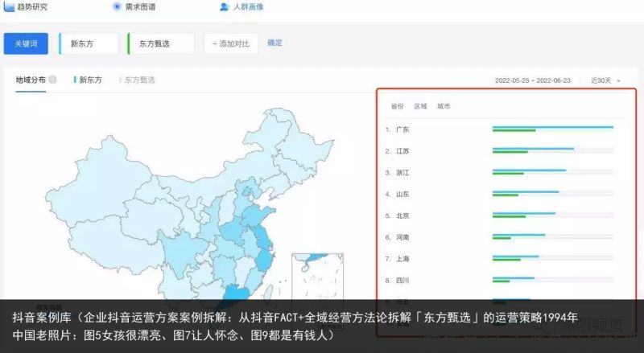Open the 趋势研究 tab icon
The height and width of the screenshot is (353, 644).
[9, 6]
